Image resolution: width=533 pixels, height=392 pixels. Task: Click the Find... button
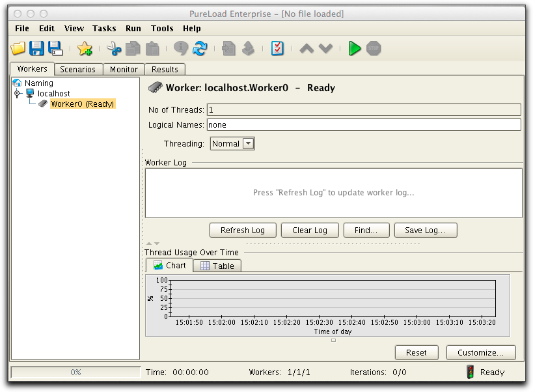pyautogui.click(x=366, y=230)
